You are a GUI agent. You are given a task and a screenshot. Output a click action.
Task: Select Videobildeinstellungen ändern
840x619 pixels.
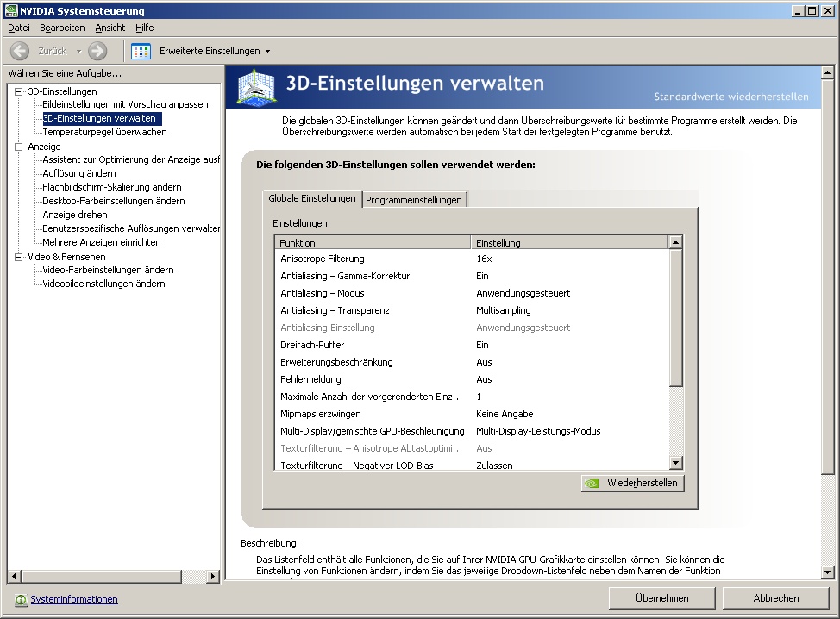point(104,284)
